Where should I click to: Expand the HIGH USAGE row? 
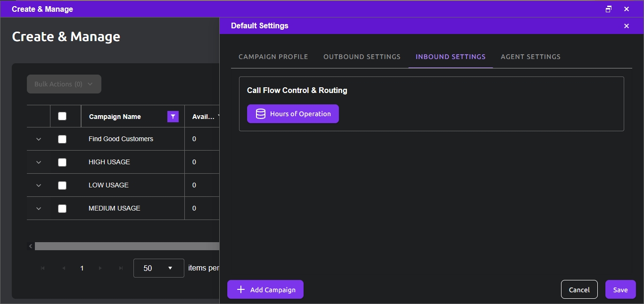click(39, 162)
